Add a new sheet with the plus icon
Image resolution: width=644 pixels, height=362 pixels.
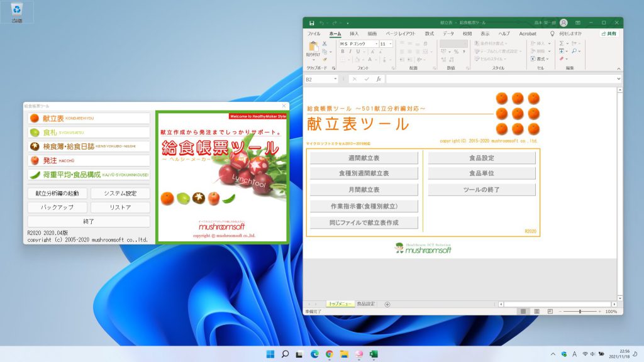click(387, 304)
